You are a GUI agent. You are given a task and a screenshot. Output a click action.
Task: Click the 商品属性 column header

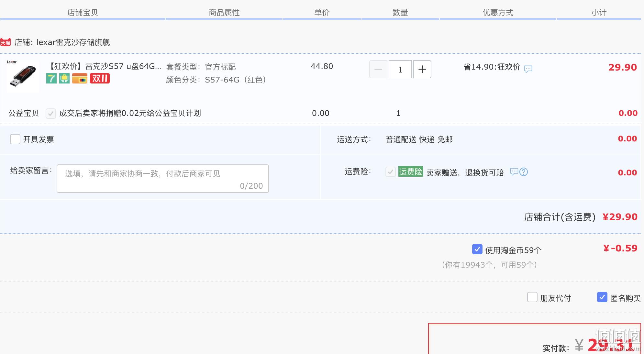[x=224, y=13]
